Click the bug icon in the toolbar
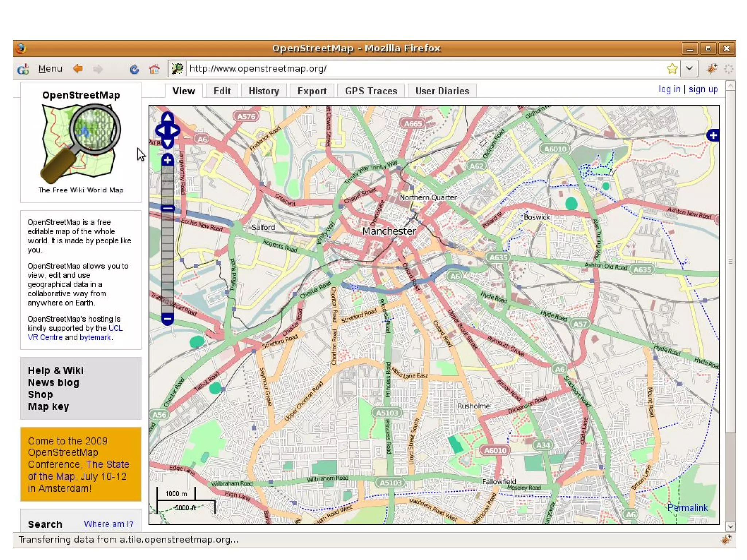Image resolution: width=747 pixels, height=560 pixels. 711,69
